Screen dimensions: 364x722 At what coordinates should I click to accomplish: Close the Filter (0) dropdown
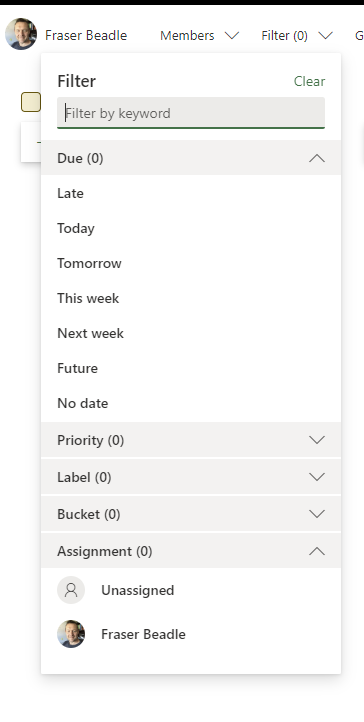tap(297, 35)
